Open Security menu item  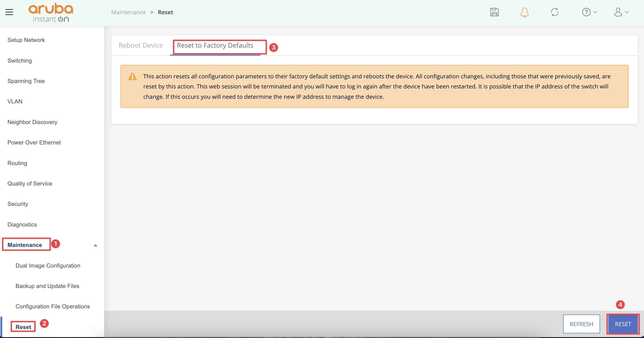(18, 204)
